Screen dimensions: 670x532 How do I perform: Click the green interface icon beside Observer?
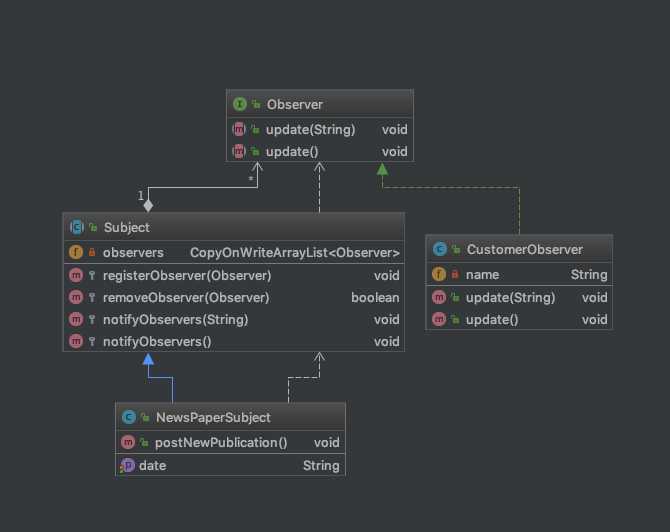(x=240, y=104)
